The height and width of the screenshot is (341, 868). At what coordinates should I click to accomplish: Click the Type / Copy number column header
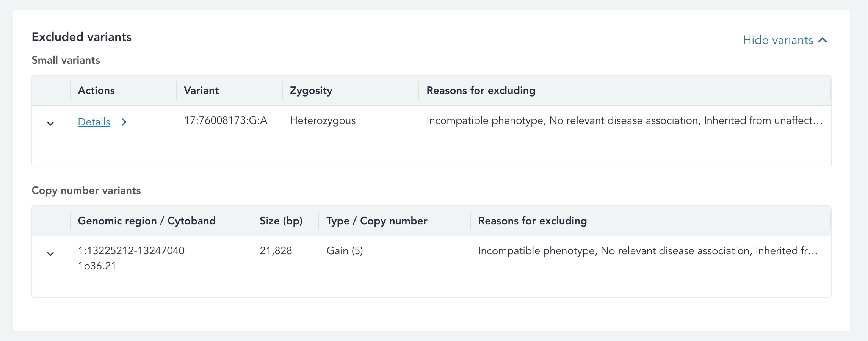(377, 221)
